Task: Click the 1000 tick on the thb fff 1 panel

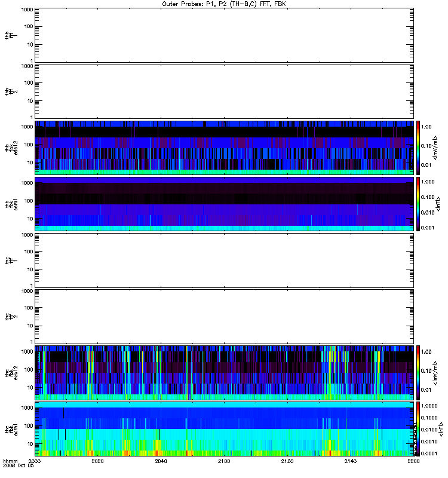Action: tap(27, 10)
